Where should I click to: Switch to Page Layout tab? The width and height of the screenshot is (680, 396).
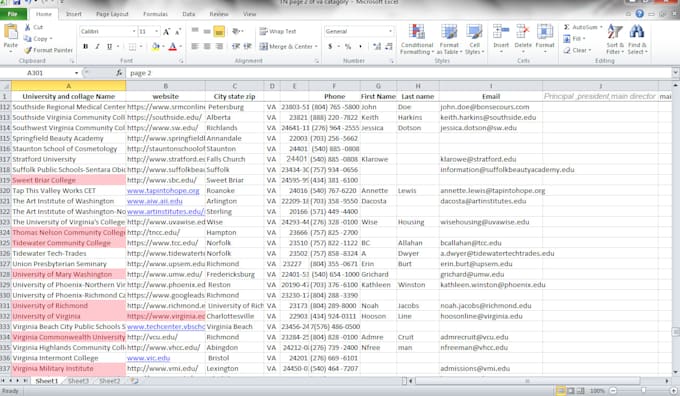(112, 14)
